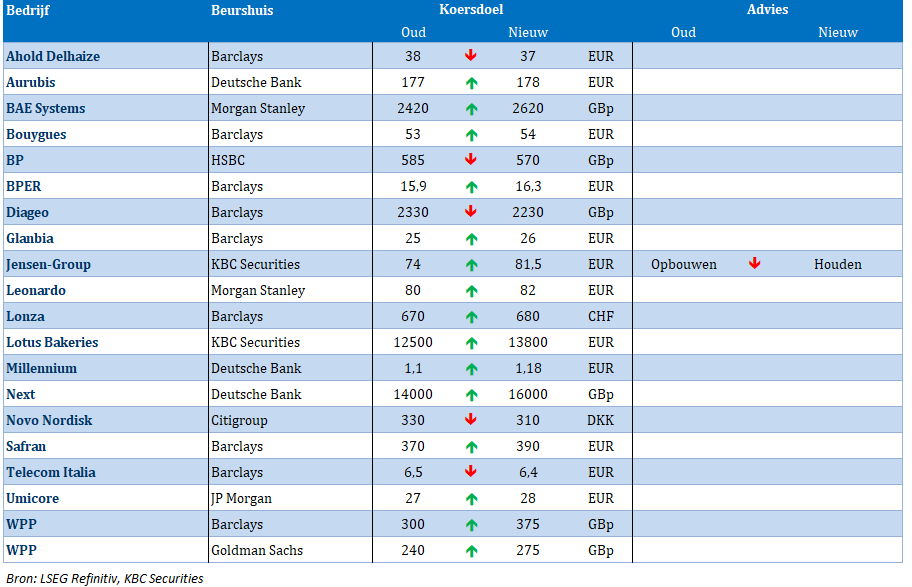The width and height of the screenshot is (912, 587).
Task: Select the Aurubis company name
Action: point(31,83)
